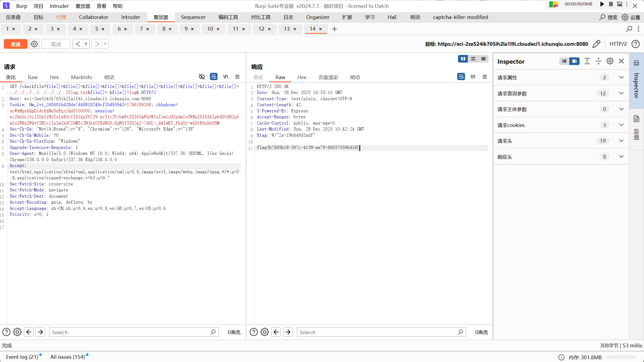Click the Inspector expand all sections icon

[x=587, y=61]
